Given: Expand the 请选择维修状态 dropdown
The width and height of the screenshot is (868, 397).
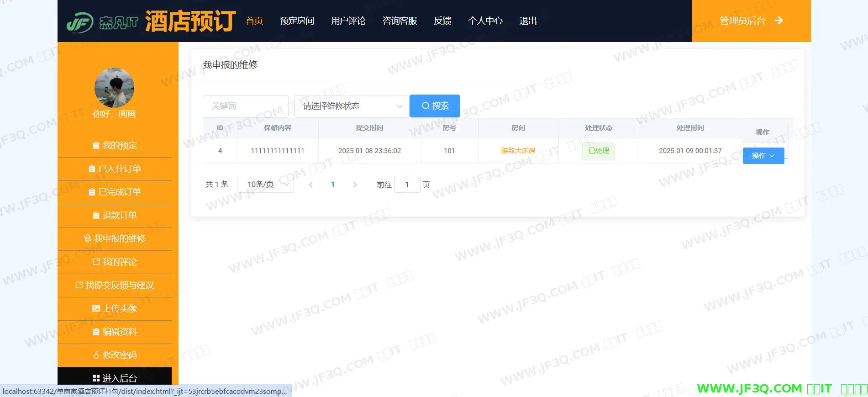Looking at the screenshot, I should click(351, 106).
